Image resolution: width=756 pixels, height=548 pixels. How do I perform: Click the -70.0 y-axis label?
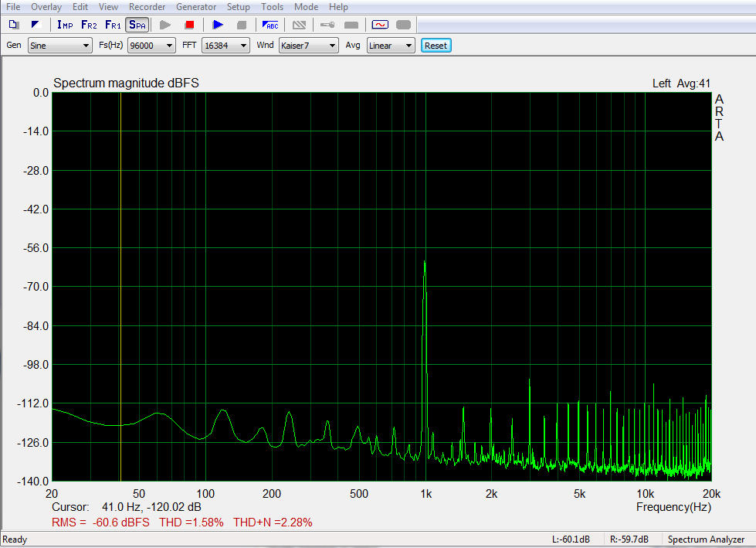(36, 287)
